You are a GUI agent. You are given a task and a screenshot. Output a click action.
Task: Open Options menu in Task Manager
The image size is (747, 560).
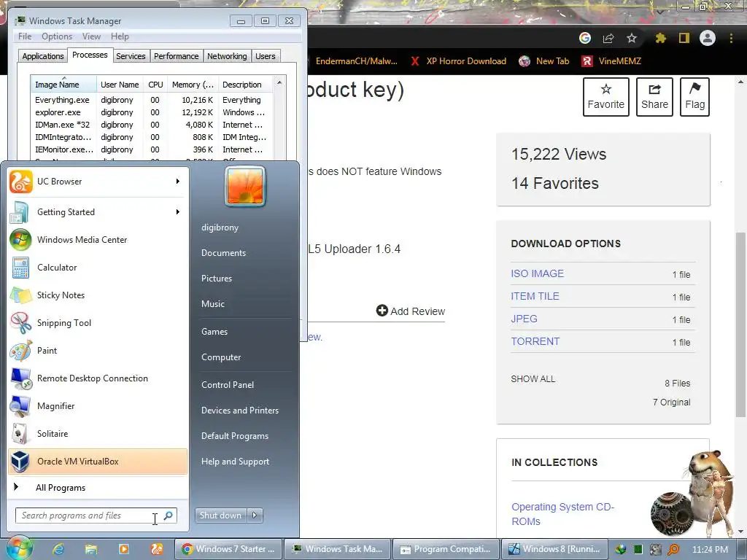pyautogui.click(x=57, y=36)
